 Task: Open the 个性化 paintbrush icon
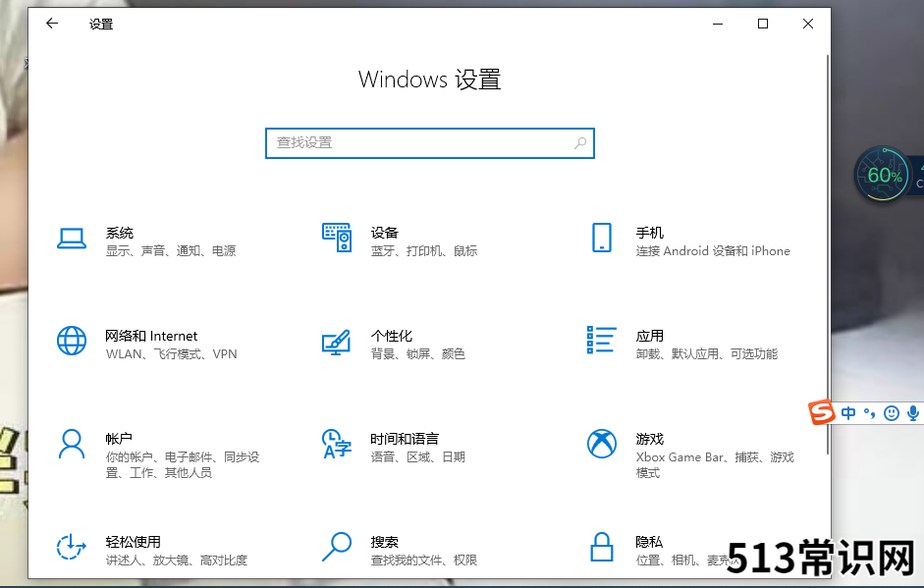(x=337, y=342)
